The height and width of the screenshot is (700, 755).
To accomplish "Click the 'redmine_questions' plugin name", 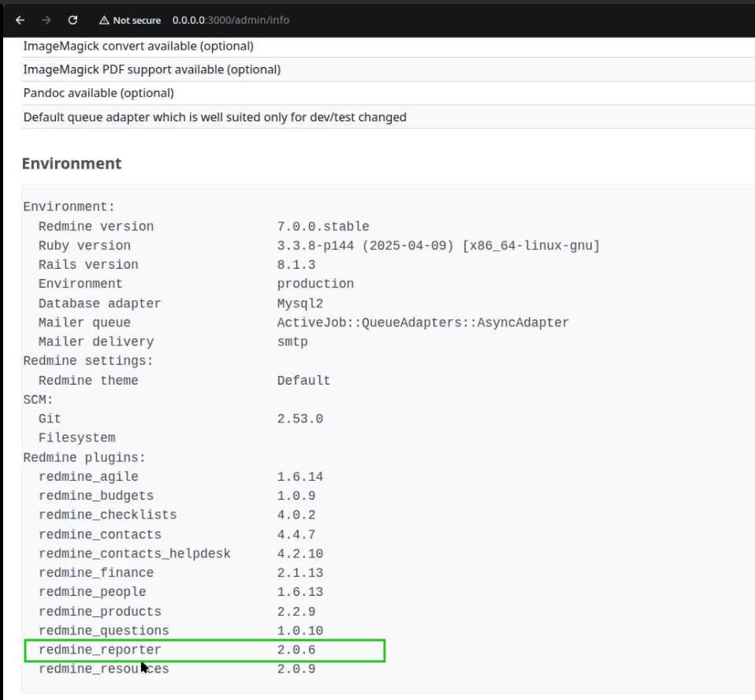I will pyautogui.click(x=104, y=631).
